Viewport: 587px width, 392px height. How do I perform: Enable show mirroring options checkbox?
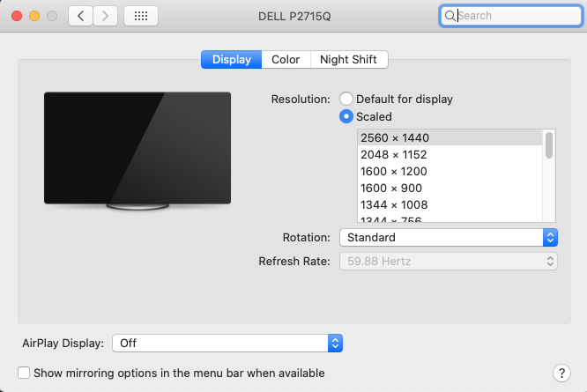pyautogui.click(x=24, y=373)
